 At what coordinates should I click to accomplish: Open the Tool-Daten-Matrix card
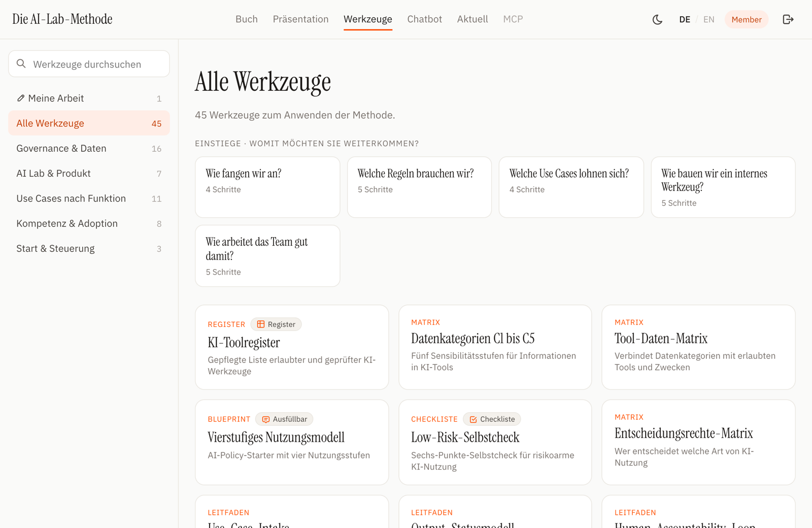click(698, 347)
